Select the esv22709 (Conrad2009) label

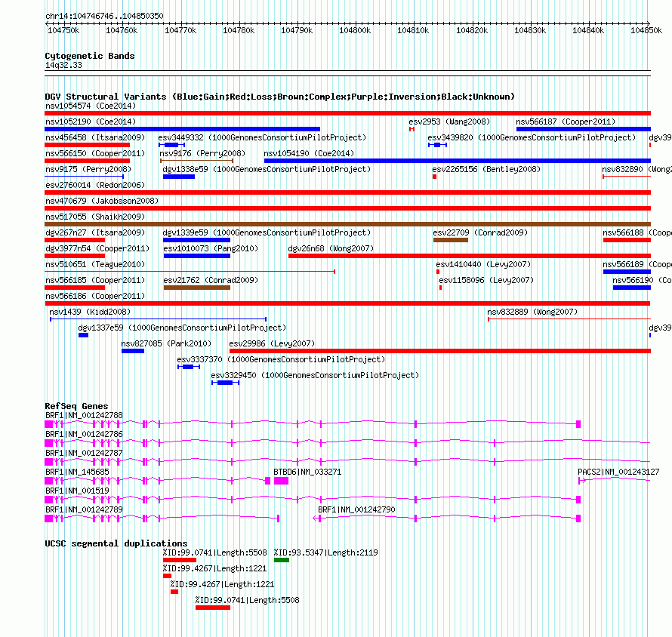(x=480, y=232)
